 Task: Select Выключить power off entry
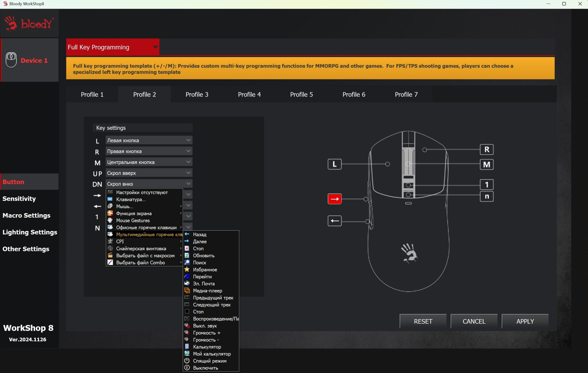click(x=211, y=368)
